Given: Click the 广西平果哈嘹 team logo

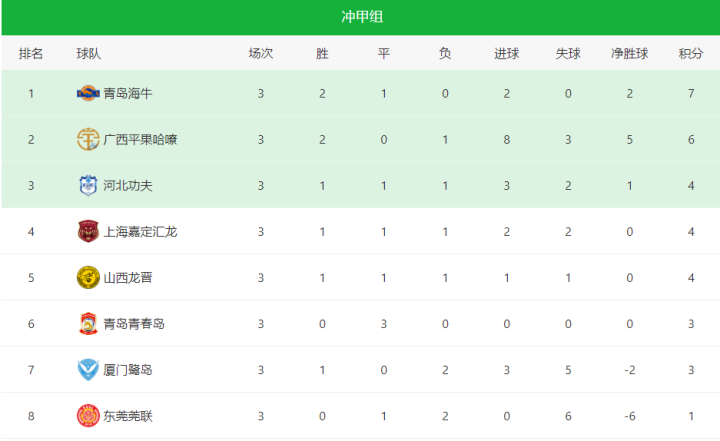Looking at the screenshot, I should click(88, 140).
